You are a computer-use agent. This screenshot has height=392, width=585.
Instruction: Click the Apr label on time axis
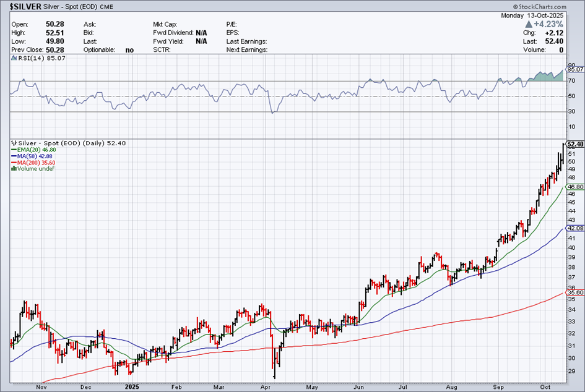click(266, 387)
